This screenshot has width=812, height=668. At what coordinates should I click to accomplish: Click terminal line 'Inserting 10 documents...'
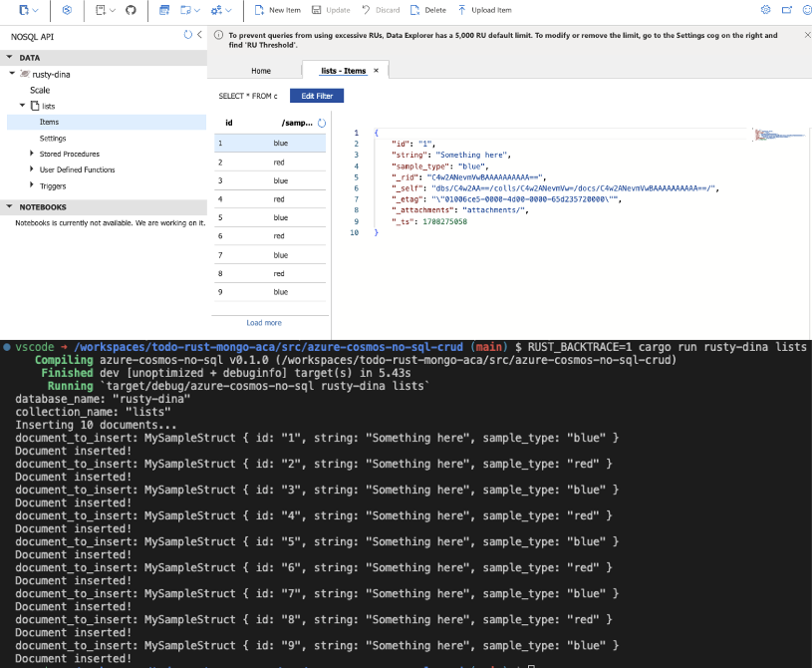tap(96, 425)
